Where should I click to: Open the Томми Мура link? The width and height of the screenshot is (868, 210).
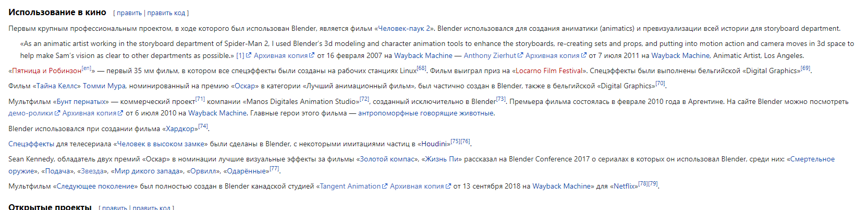click(x=104, y=86)
